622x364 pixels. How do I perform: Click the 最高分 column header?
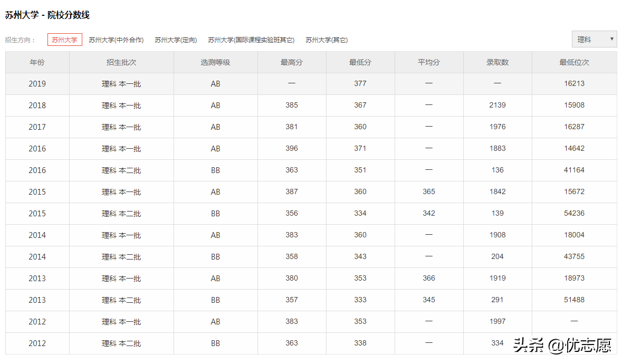291,62
